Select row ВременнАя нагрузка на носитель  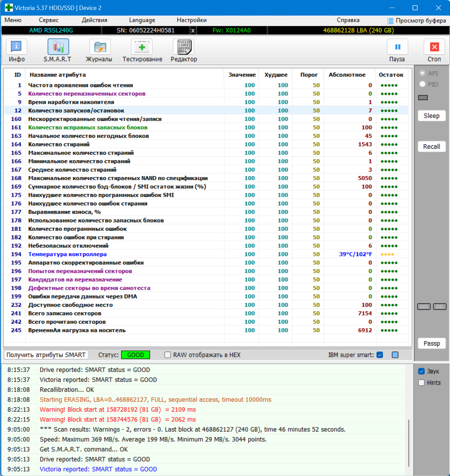[206, 330]
